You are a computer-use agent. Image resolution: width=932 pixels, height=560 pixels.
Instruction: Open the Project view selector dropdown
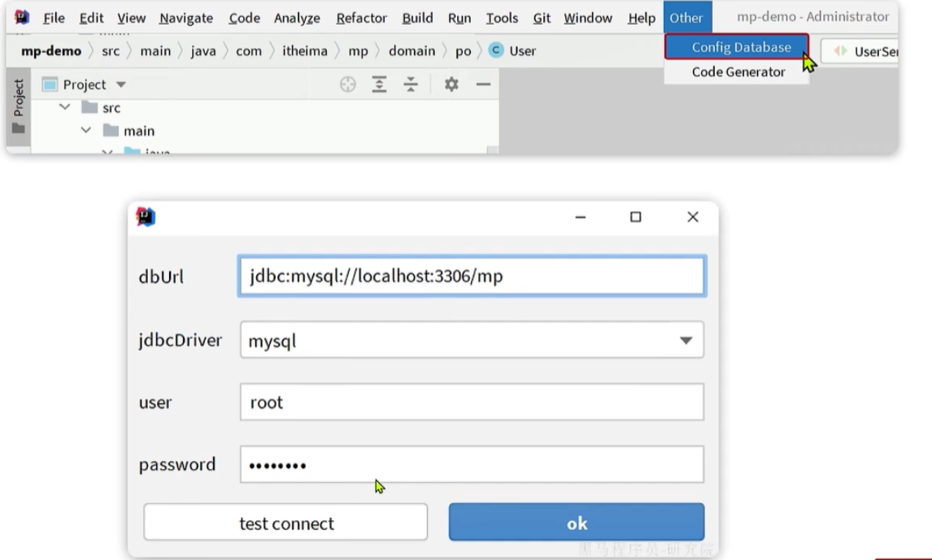(x=121, y=85)
